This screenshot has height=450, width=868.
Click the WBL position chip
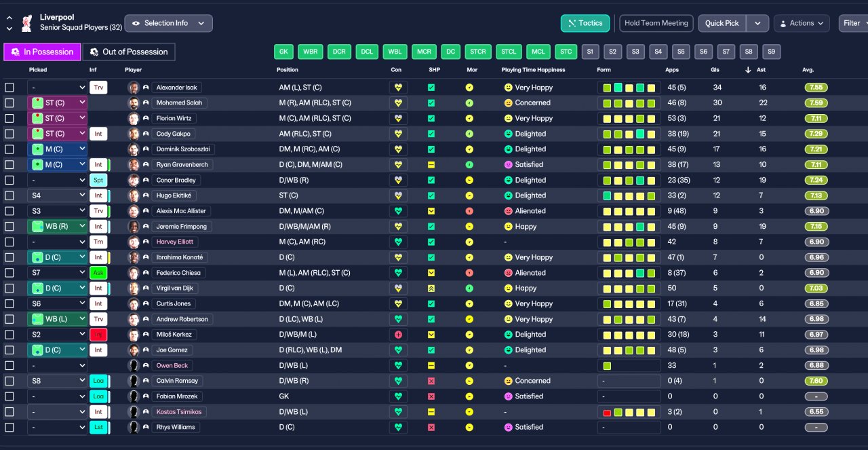pyautogui.click(x=395, y=52)
